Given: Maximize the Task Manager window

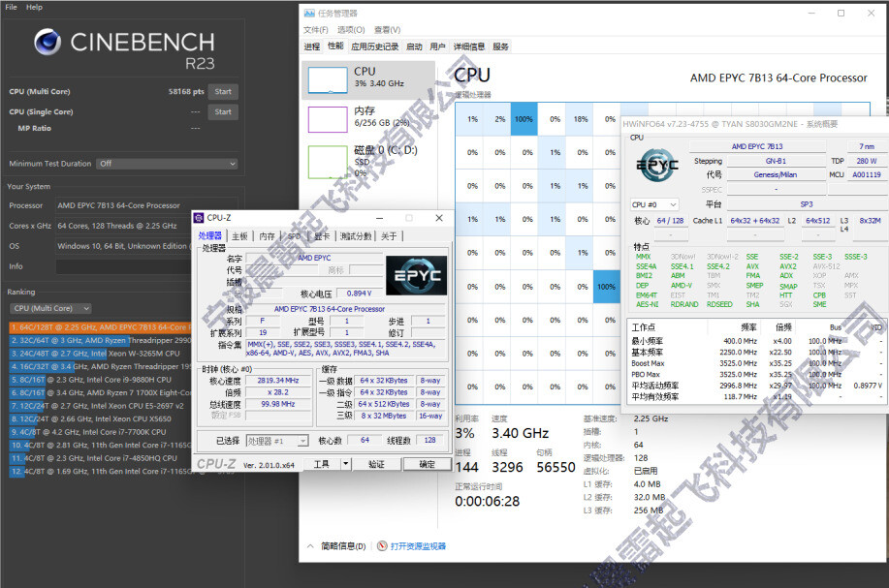Looking at the screenshot, I should [841, 13].
